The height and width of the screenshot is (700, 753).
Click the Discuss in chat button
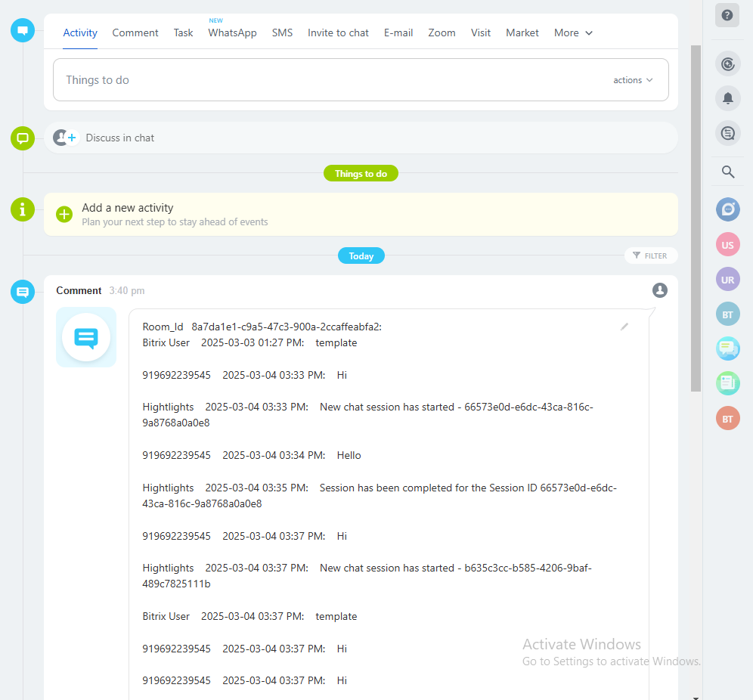coord(120,138)
